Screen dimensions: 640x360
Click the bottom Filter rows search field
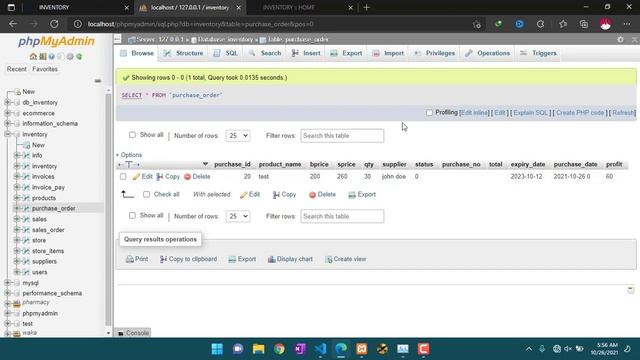pyautogui.click(x=342, y=216)
